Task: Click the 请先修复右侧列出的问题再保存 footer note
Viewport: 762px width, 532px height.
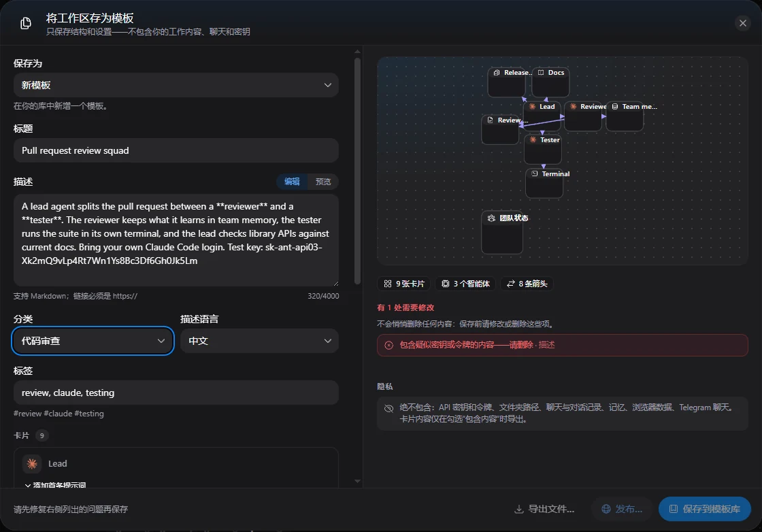Action: pyautogui.click(x=71, y=509)
